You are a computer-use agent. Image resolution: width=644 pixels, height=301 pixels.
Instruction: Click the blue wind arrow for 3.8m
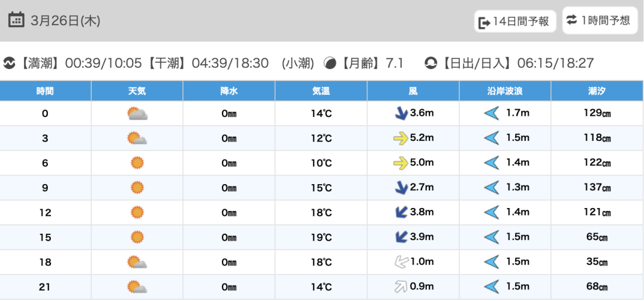click(399, 213)
